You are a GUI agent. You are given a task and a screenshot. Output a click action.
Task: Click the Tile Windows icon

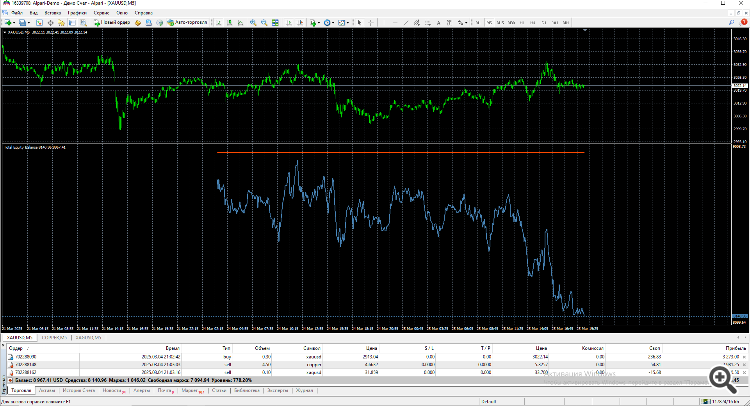click(275, 22)
